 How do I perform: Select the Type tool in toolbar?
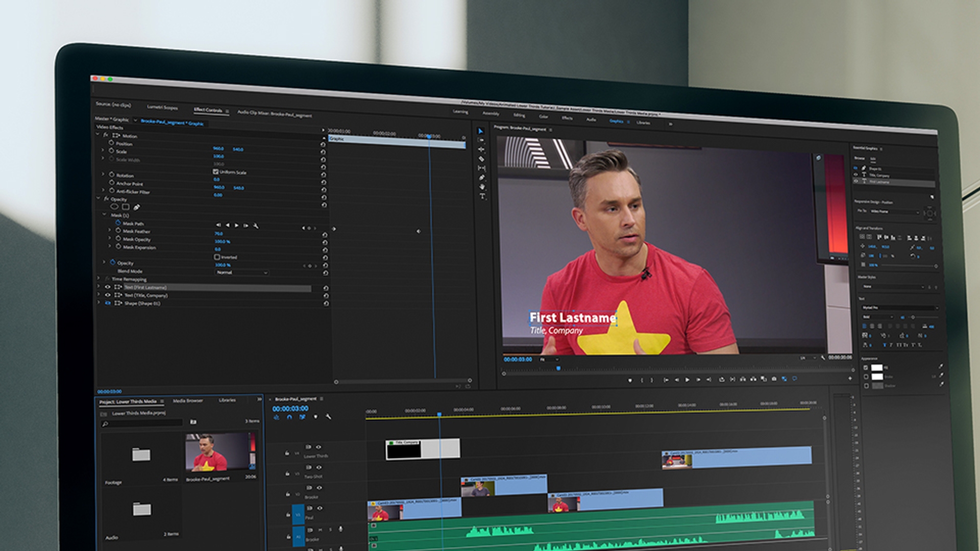(483, 196)
